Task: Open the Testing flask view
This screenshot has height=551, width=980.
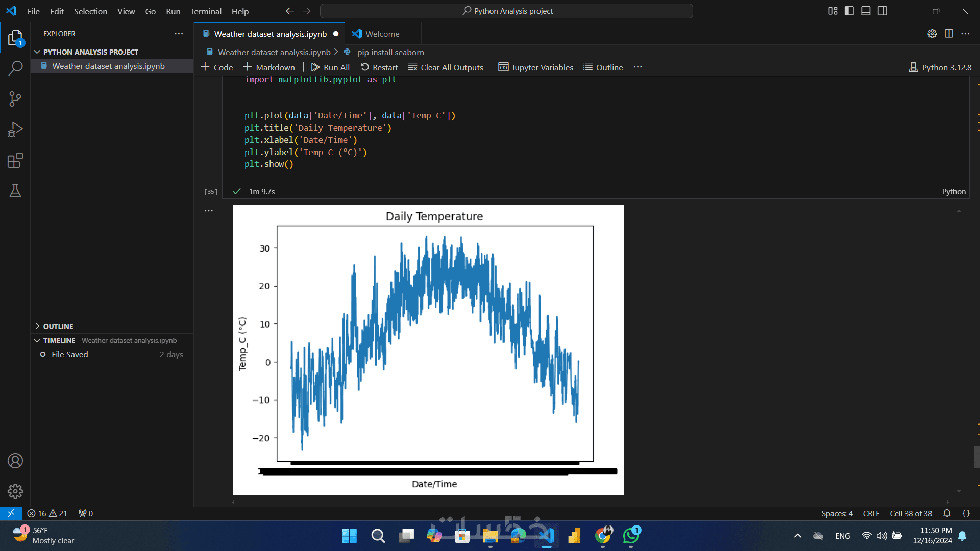Action: (x=15, y=191)
